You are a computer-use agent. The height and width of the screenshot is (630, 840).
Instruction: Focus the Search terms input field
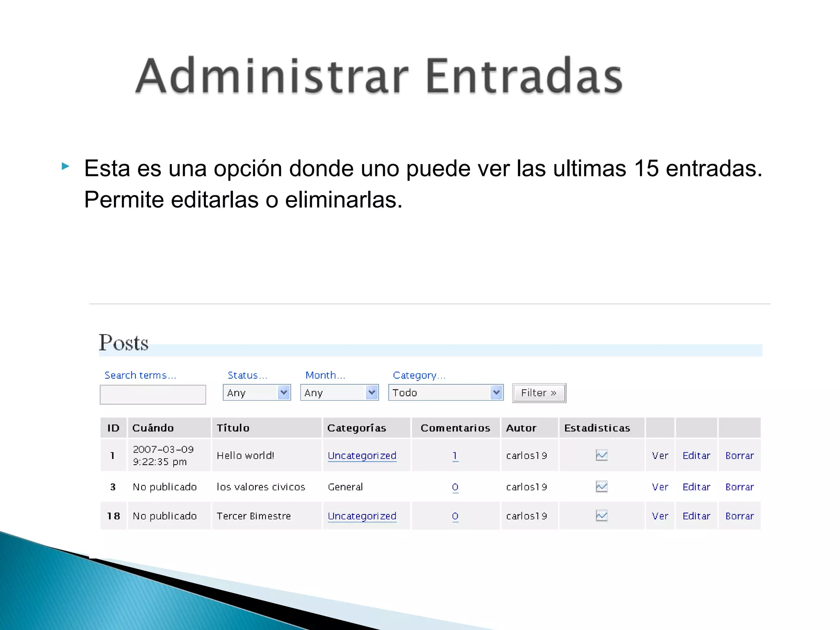coord(153,395)
